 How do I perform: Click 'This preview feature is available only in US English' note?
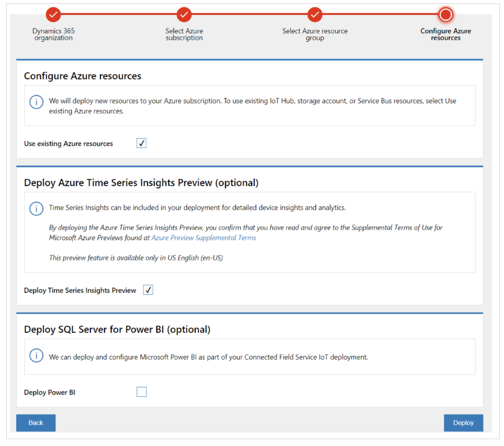136,258
